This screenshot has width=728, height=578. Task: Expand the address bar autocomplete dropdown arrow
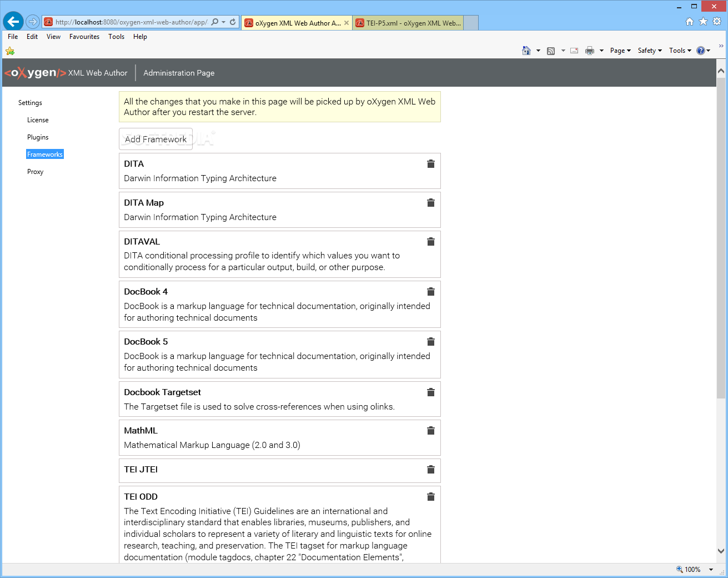(224, 22)
